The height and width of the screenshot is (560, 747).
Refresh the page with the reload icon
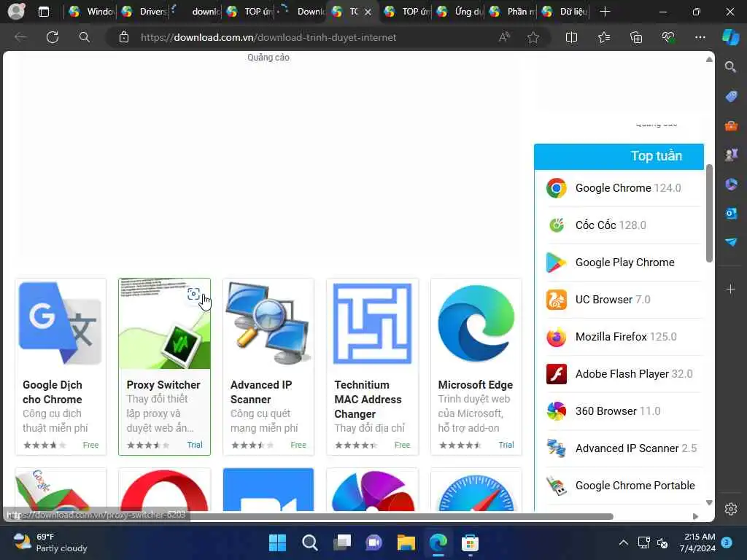click(53, 37)
